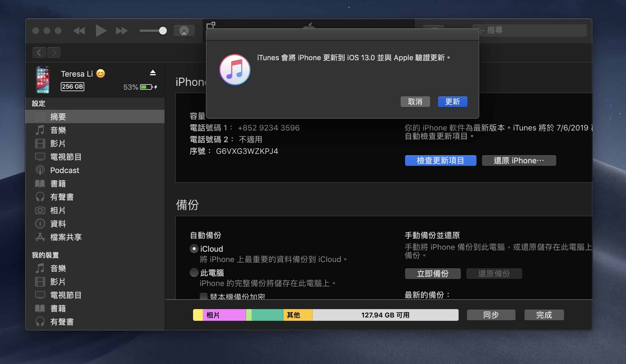Screen dimensions: 626x364
Task: Open 影片 under 我的裝置
Action: [95, 282]
